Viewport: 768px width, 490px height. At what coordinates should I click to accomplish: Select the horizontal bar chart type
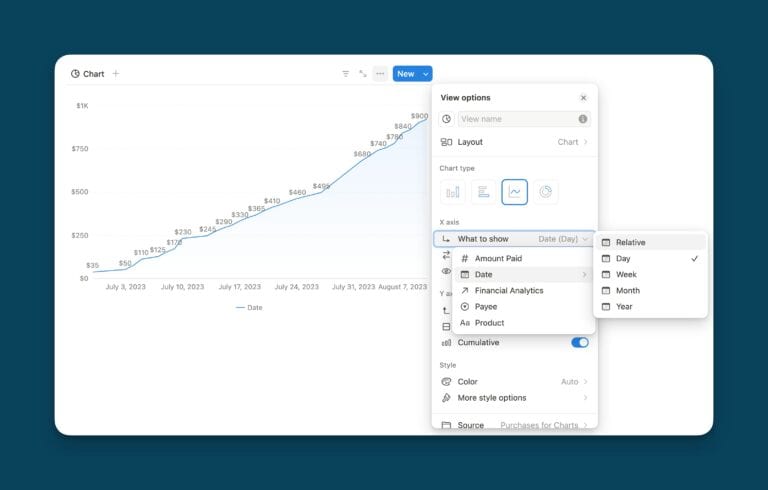484,192
